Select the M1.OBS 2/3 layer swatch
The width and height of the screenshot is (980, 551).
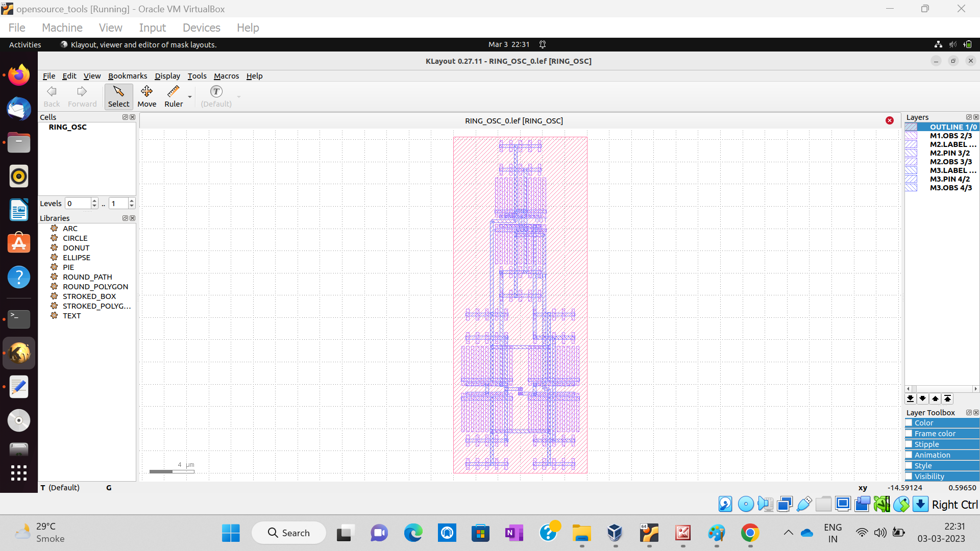(911, 136)
